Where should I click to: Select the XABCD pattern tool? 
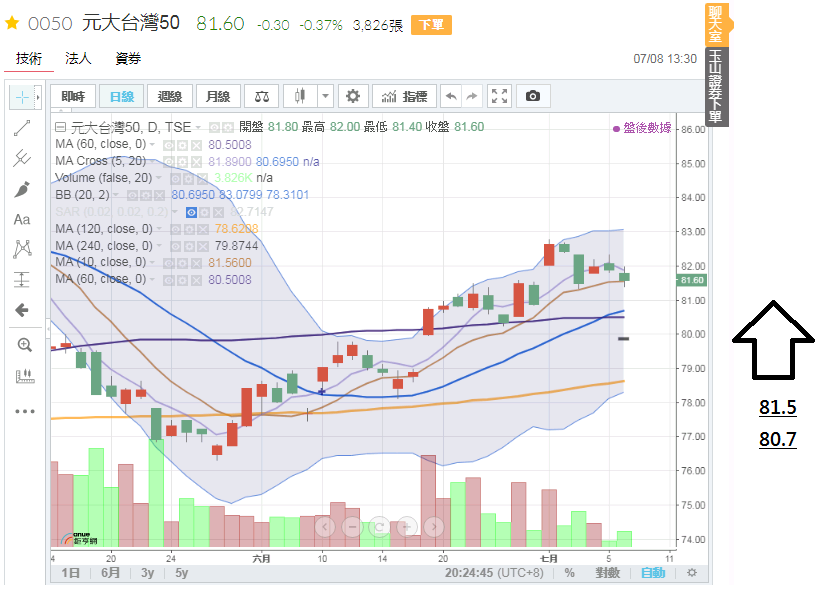(x=22, y=249)
